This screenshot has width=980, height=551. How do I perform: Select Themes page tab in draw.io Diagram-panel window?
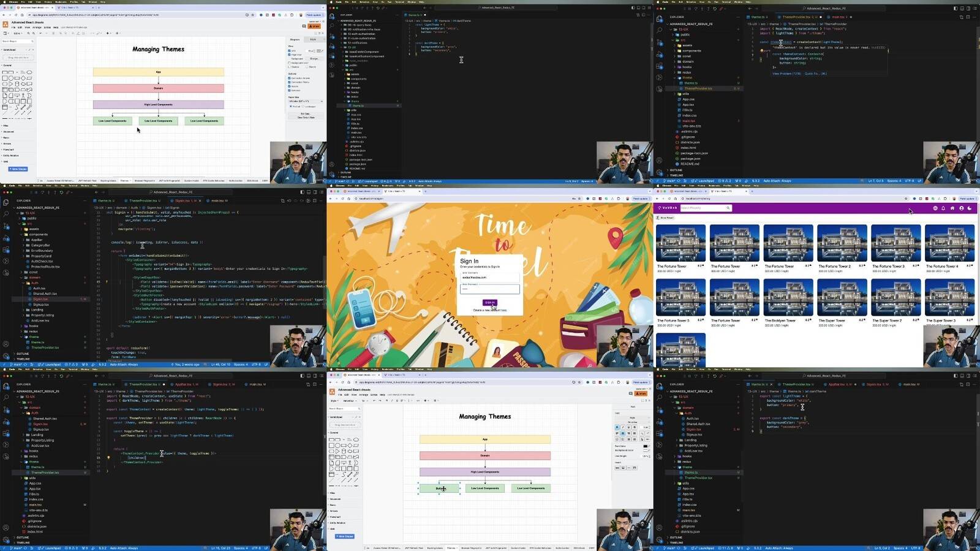125,181
